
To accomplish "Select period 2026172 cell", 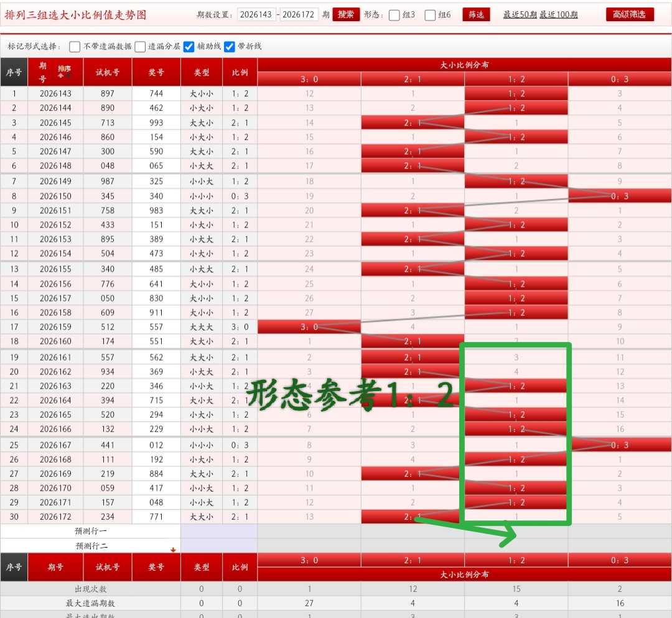I will pos(56,517).
